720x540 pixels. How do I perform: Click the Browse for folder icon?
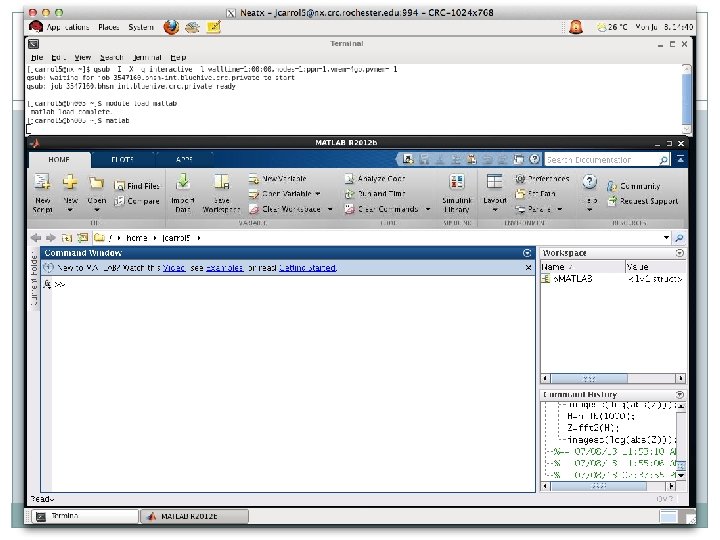pyautogui.click(x=83, y=238)
